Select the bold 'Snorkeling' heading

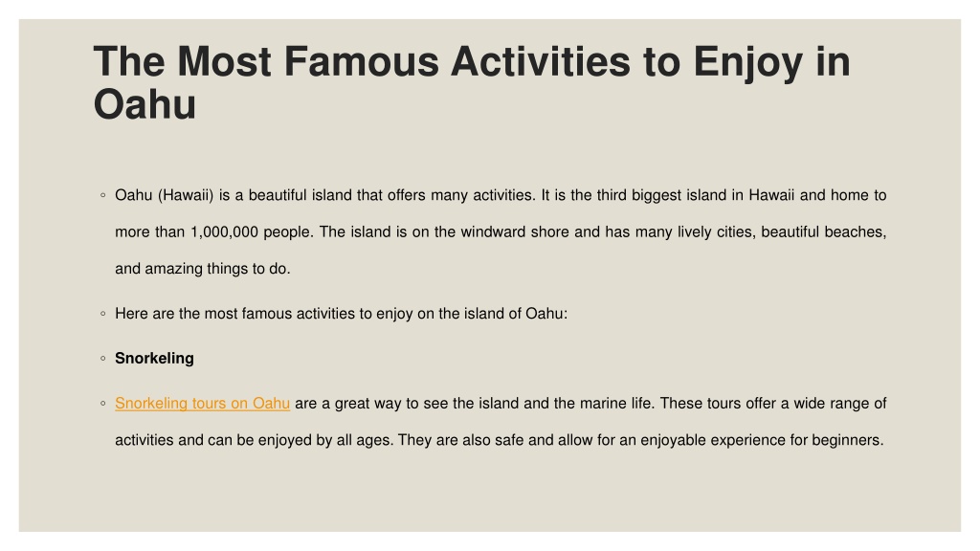(154, 359)
